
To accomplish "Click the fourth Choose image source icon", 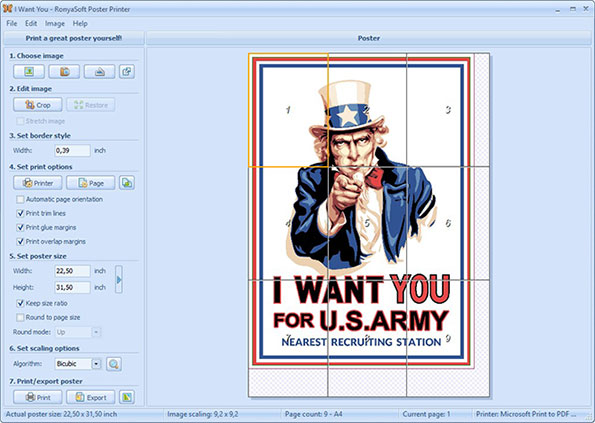I will point(127,71).
